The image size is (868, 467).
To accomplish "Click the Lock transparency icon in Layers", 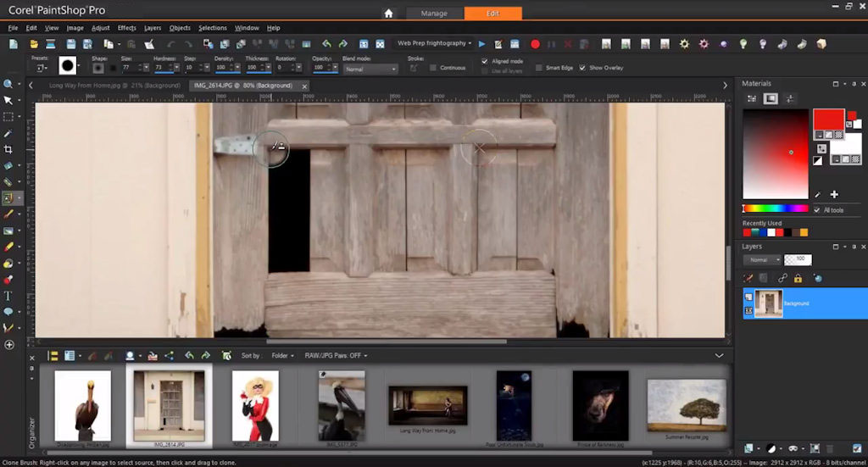I will pos(798,278).
